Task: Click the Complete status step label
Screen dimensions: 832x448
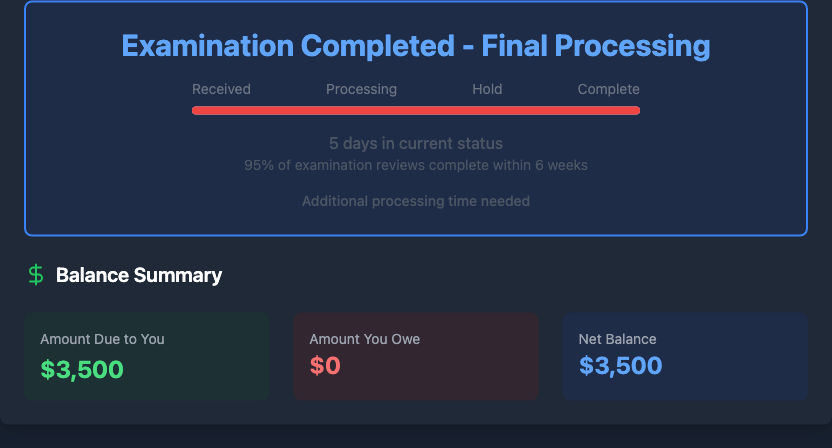Action: [x=608, y=89]
